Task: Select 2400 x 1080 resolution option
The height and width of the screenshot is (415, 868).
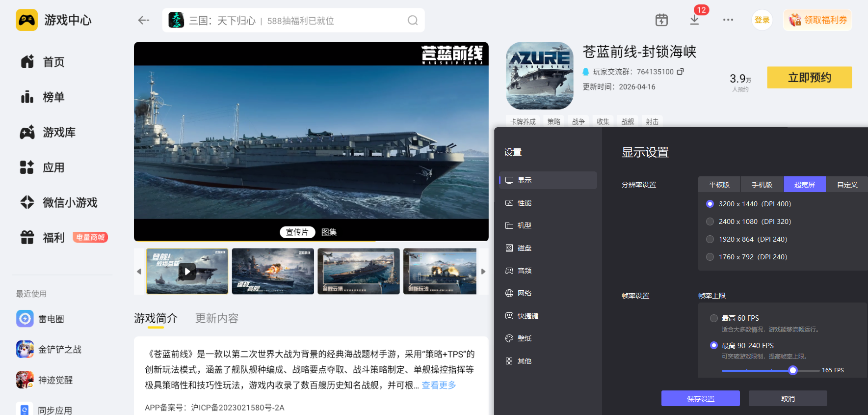Action: (x=710, y=221)
